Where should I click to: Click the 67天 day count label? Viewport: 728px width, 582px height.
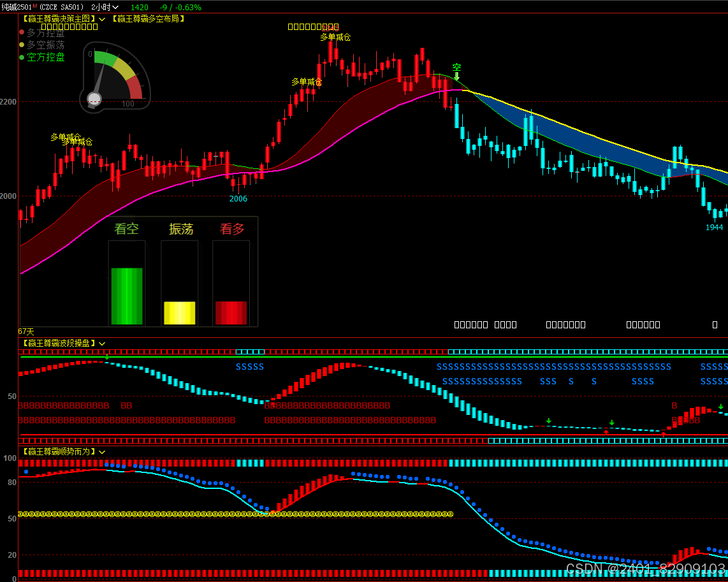[26, 331]
